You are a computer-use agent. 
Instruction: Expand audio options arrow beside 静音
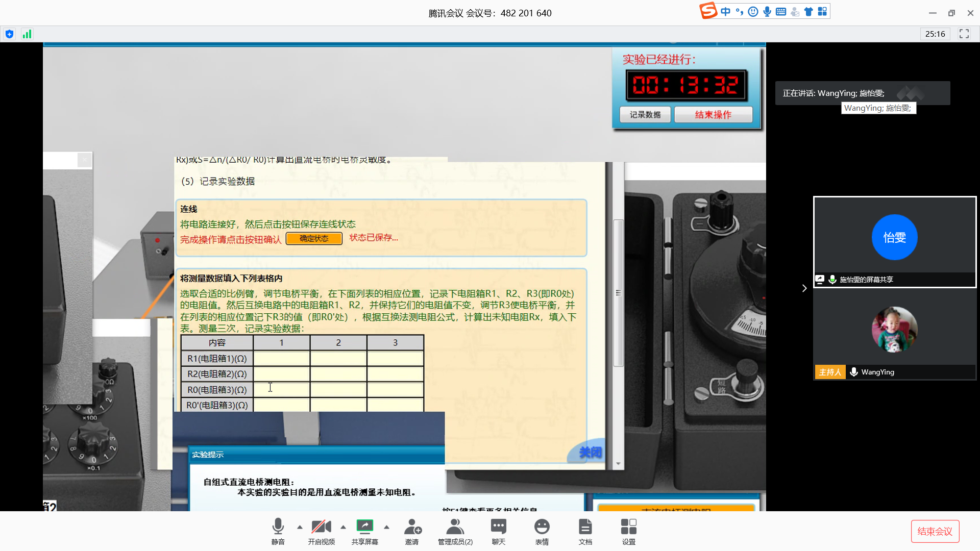click(300, 527)
